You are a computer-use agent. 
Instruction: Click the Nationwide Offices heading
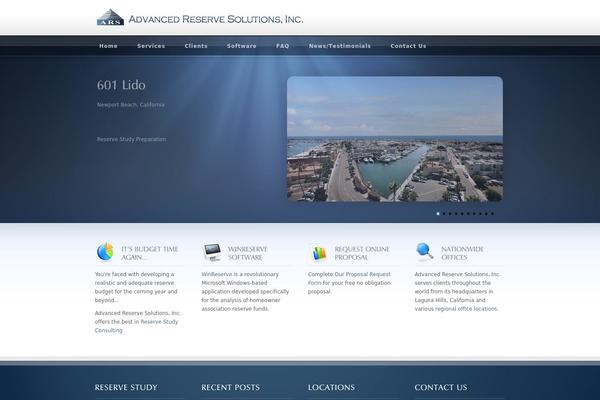click(462, 253)
